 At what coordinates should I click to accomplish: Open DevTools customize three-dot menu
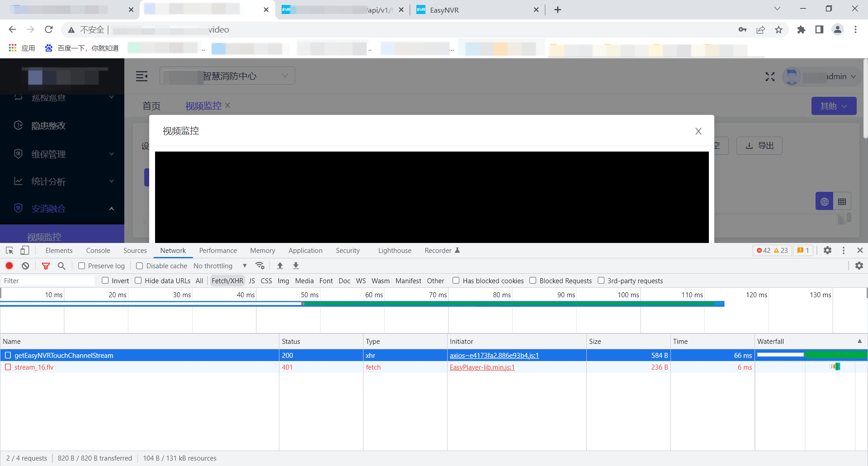[x=844, y=250]
